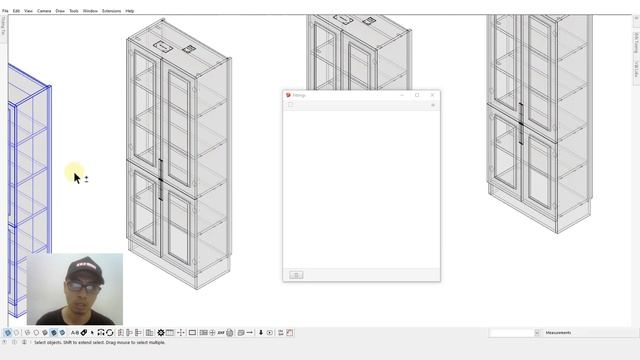
Task: Click the empty rectangle panel toolbar icon
Action: tap(192, 333)
